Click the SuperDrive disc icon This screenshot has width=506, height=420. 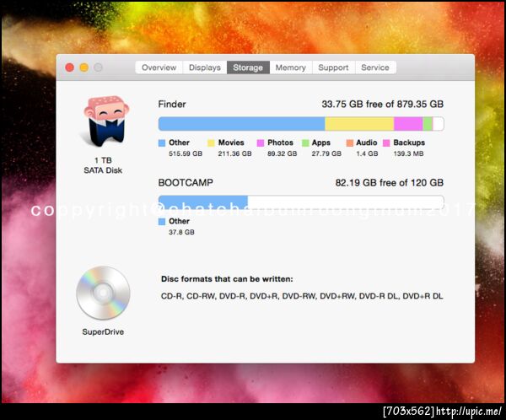point(103,293)
